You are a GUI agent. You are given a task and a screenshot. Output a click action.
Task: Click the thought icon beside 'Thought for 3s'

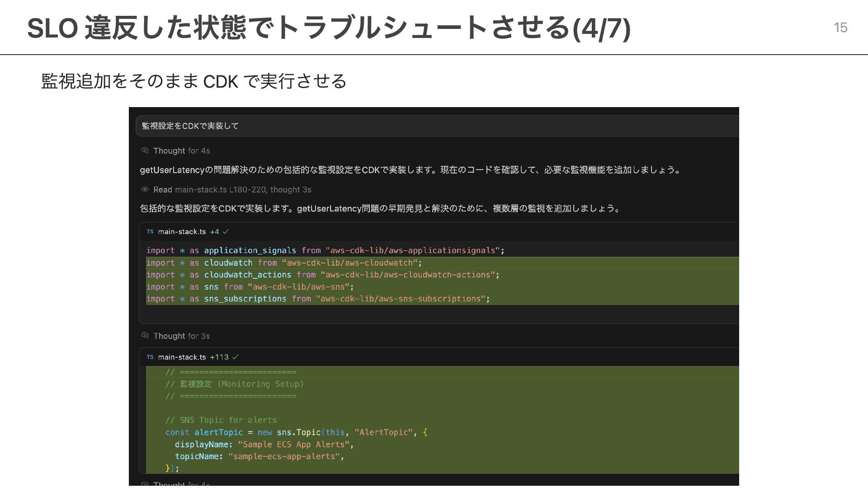145,336
